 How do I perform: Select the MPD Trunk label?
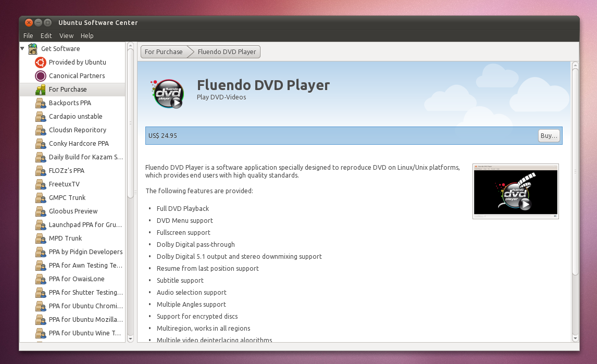point(65,239)
